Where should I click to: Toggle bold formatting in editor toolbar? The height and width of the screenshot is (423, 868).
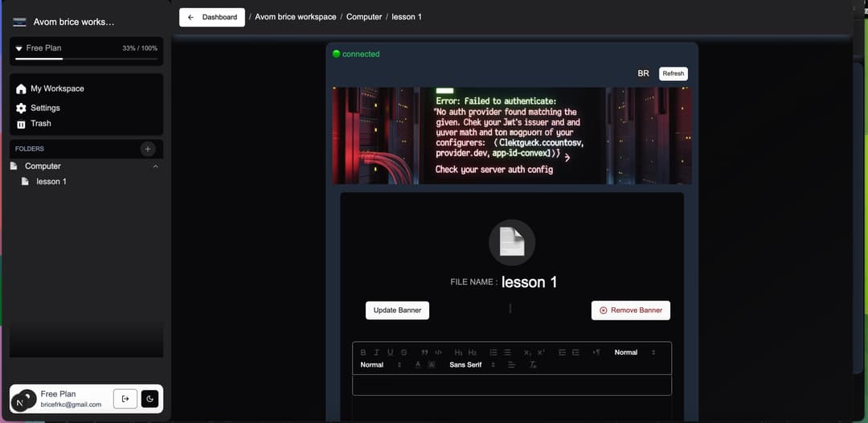point(363,352)
